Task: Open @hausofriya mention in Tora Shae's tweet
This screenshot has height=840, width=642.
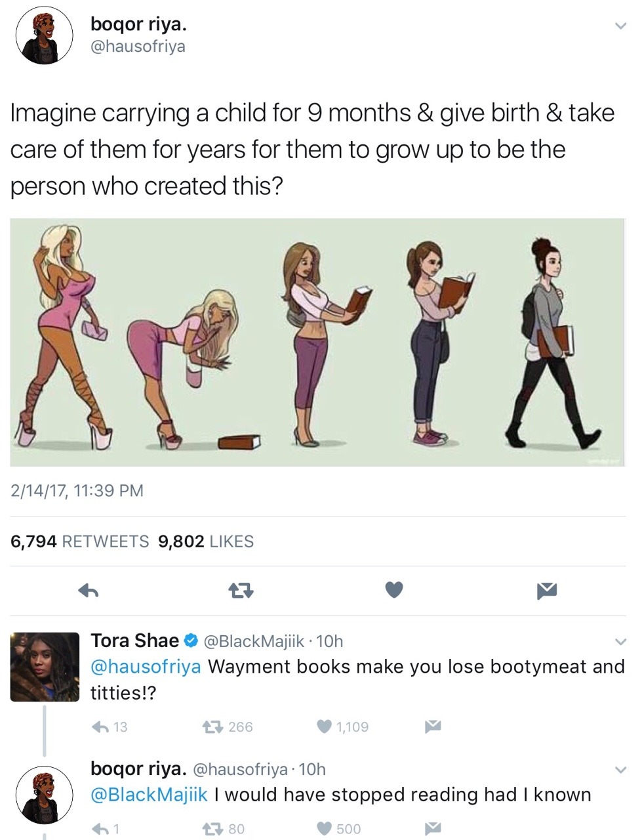Action: 146,667
